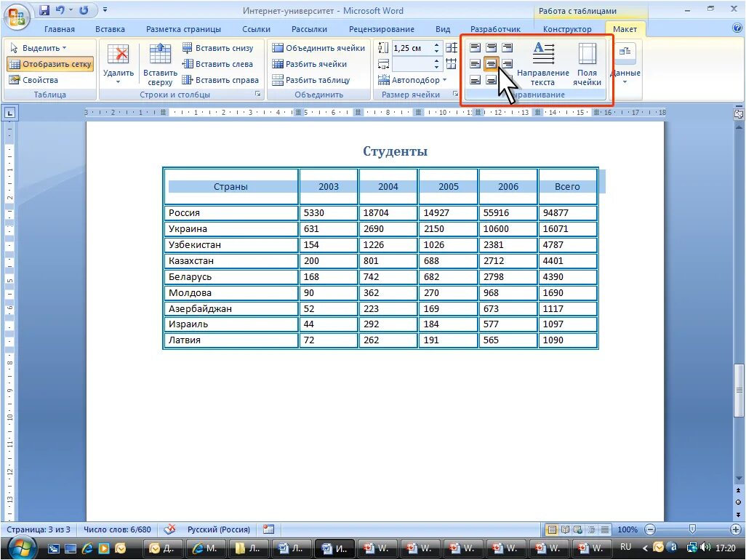
Task: Open Поля ячейки cell margins
Action: [587, 64]
